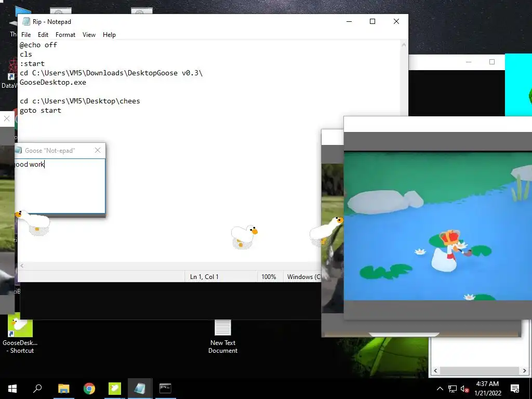Viewport: 532px width, 399px height.
Task: Click the muted volume tray icon
Action: pos(465,389)
